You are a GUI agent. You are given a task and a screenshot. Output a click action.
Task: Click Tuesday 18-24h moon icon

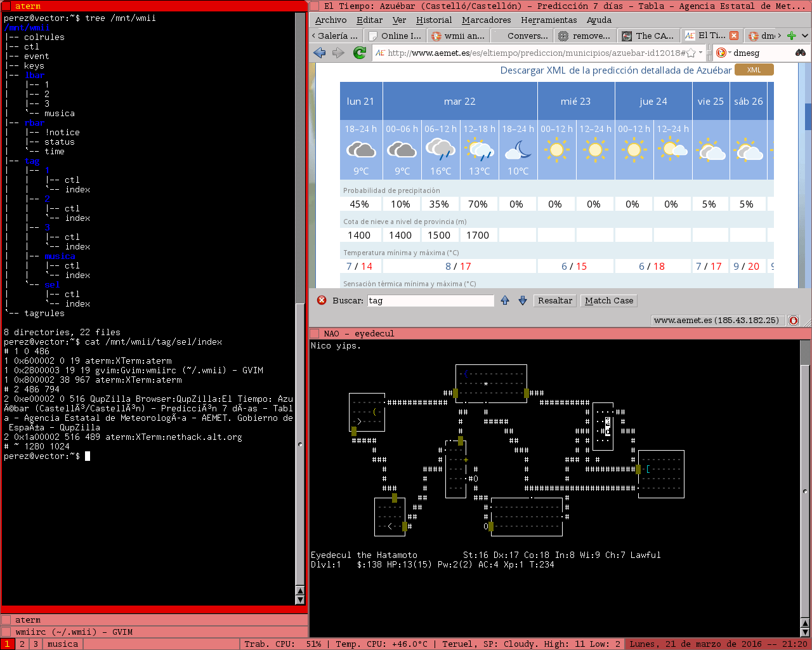tap(518, 150)
